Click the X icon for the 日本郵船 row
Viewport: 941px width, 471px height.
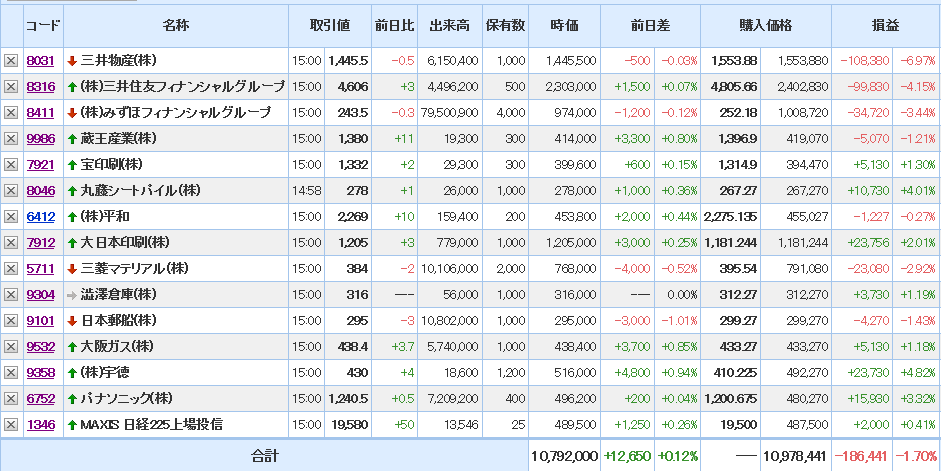[x=11, y=320]
